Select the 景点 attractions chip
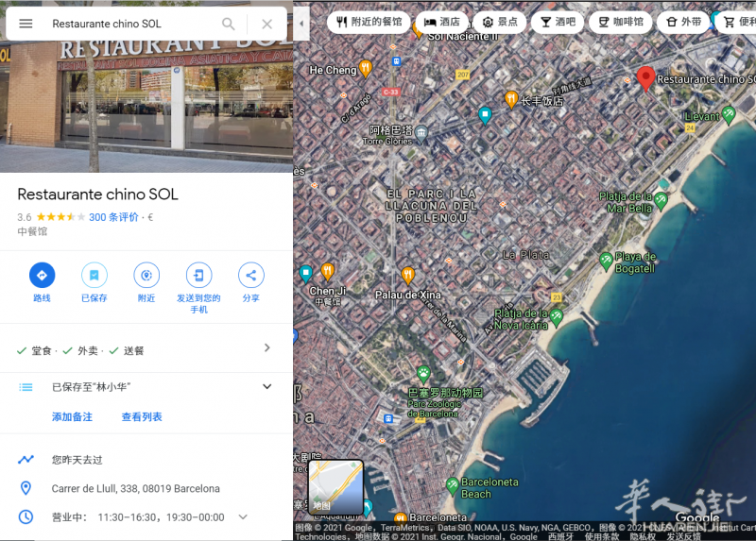The height and width of the screenshot is (541, 756). (500, 22)
